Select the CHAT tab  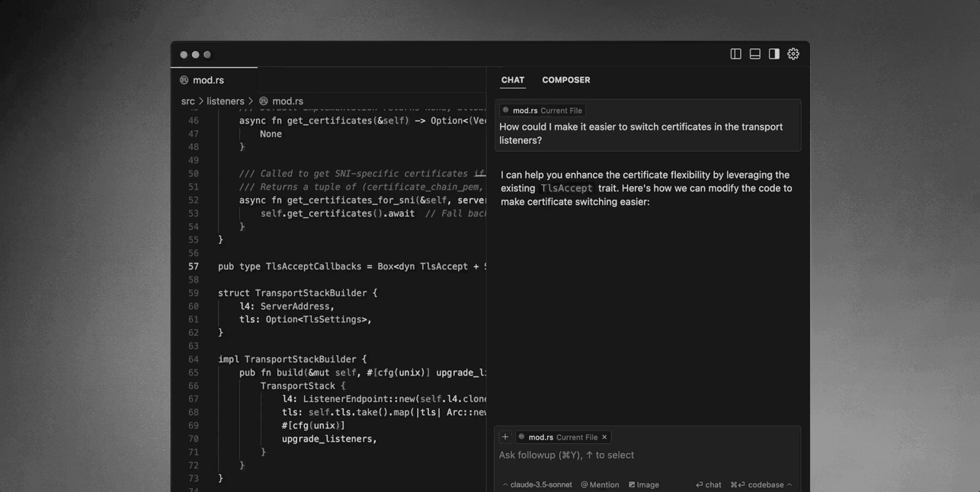[512, 80]
